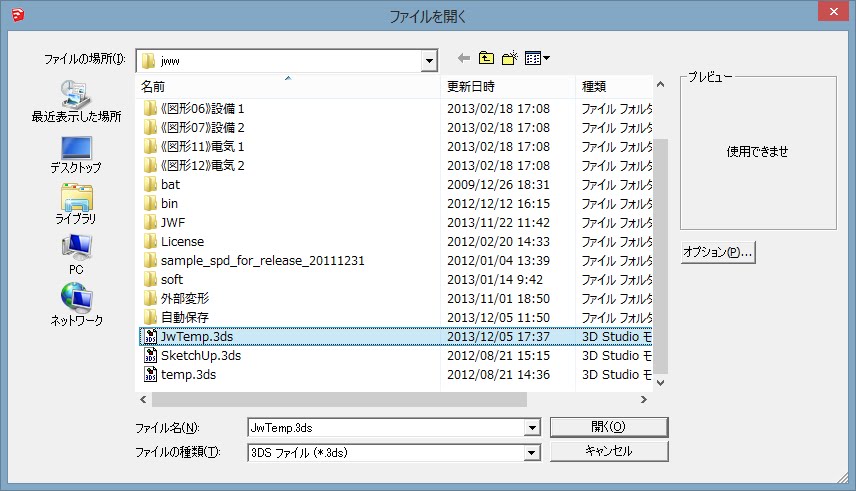
Task: Click the date 2013/11/22 11:42 cell
Action: pyautogui.click(x=498, y=222)
